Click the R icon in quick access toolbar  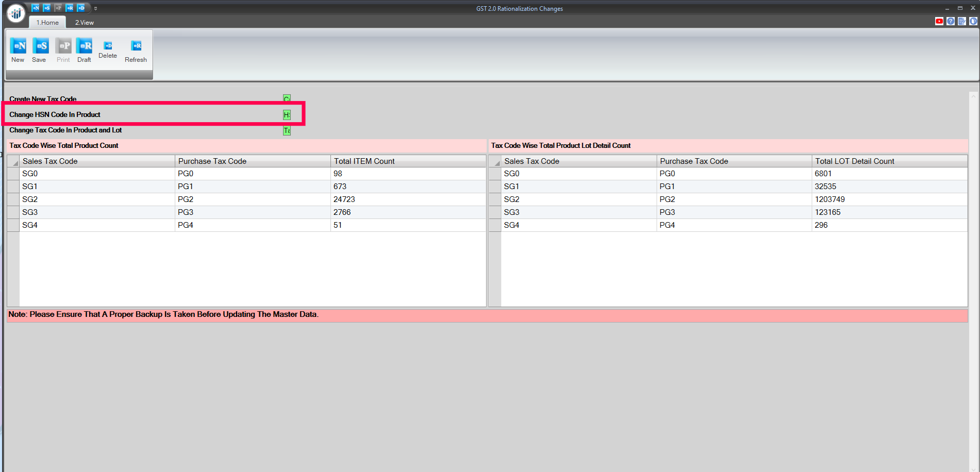pos(70,8)
